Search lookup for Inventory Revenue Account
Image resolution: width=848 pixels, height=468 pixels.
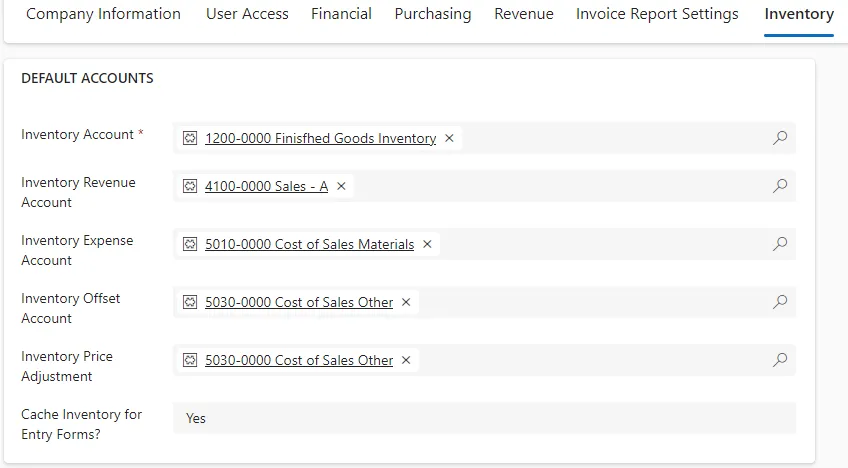click(780, 186)
